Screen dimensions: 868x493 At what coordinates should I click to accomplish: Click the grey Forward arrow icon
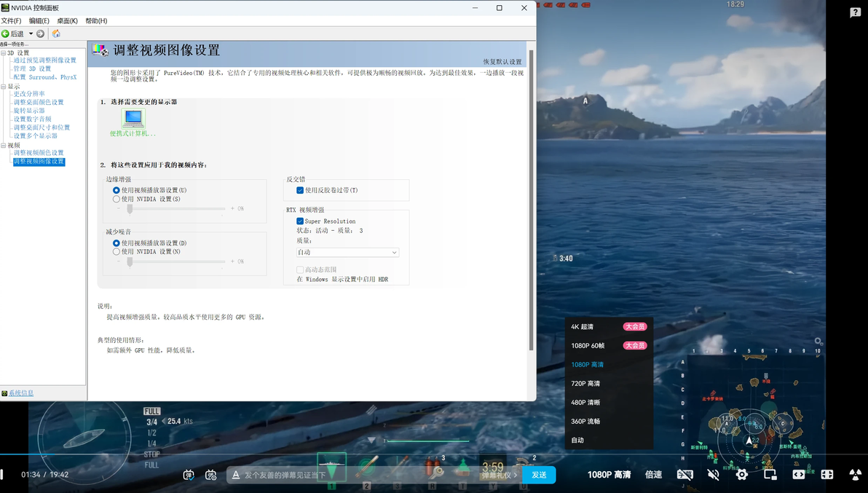pyautogui.click(x=40, y=33)
